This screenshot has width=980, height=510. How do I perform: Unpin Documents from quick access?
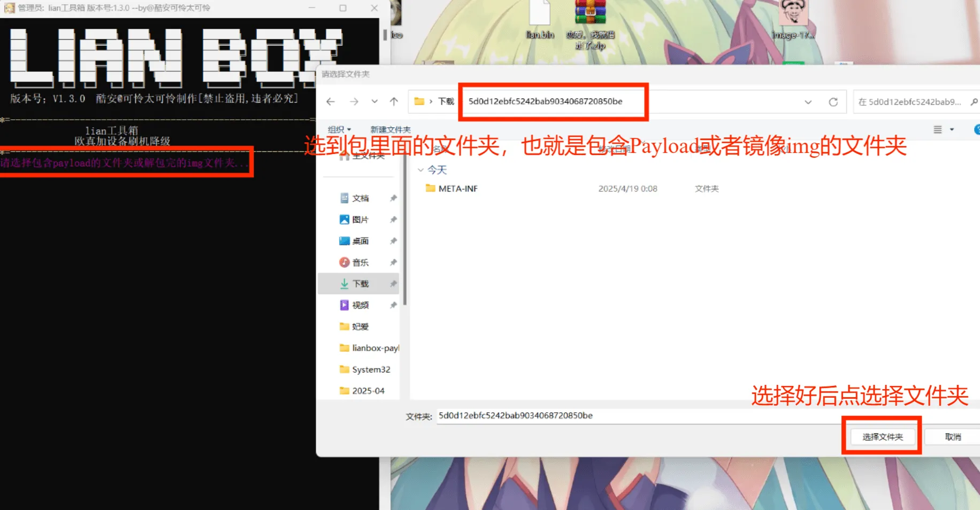[x=393, y=198]
